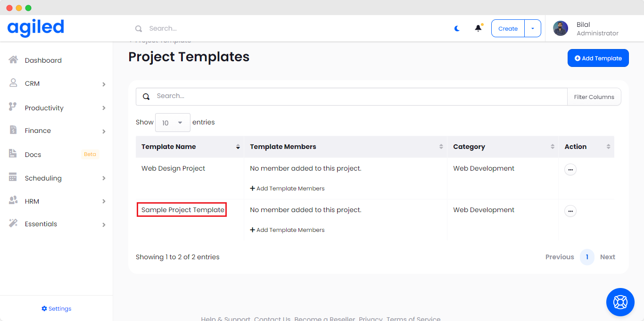The image size is (644, 321).
Task: Expand the Create button dropdown arrow
Action: [533, 28]
